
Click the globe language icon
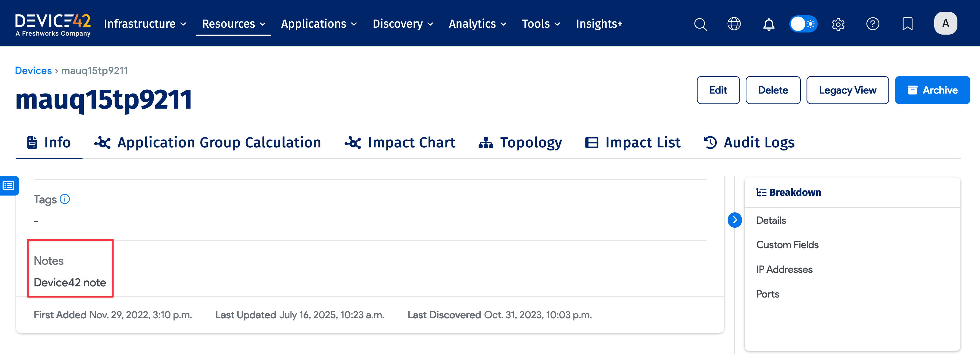click(734, 23)
